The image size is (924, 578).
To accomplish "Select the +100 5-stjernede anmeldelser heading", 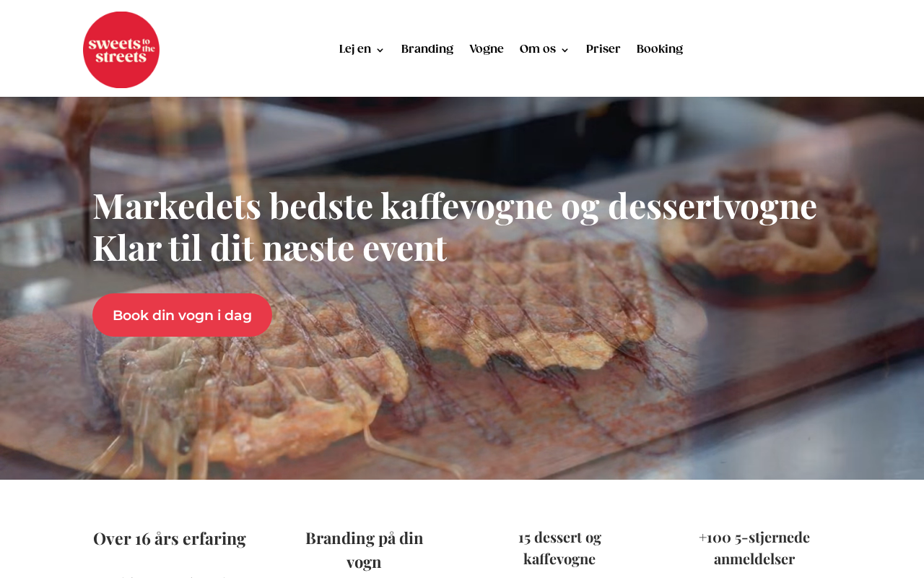I will click(754, 548).
